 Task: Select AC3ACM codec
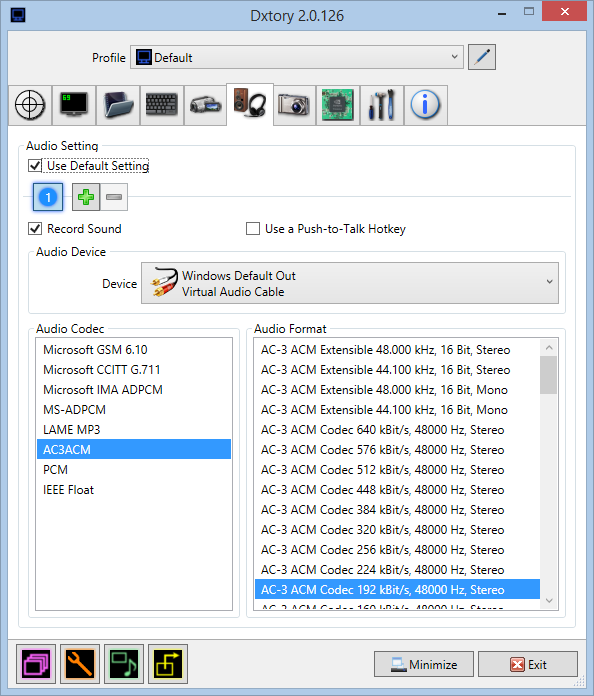coord(134,450)
